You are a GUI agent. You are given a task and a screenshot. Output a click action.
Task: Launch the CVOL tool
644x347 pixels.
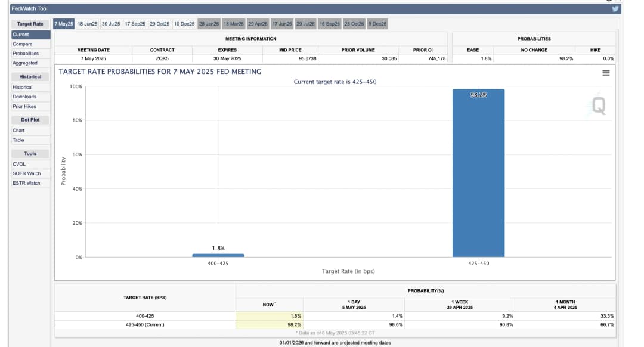19,164
